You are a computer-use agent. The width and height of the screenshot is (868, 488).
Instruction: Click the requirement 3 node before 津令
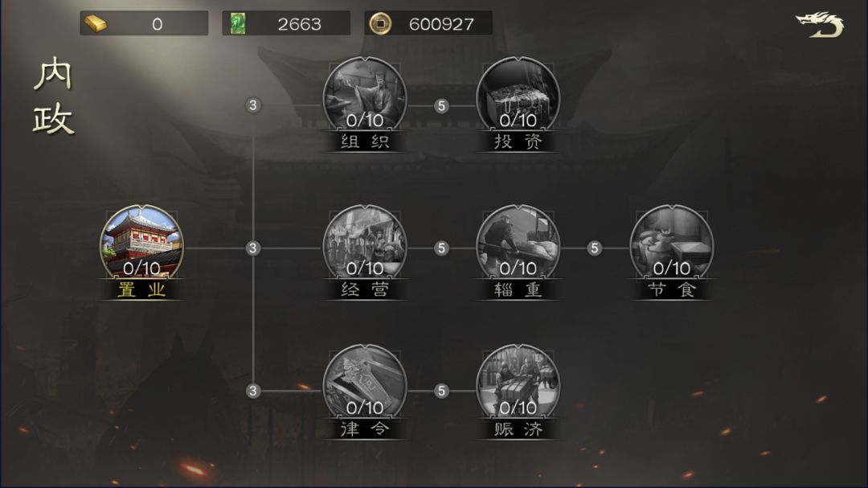253,391
